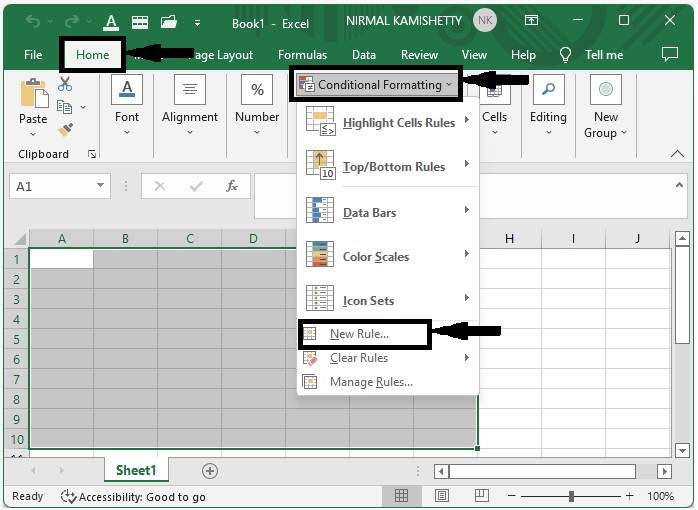The image size is (698, 510).
Task: Switch to Normal view in status bar
Action: 401,495
